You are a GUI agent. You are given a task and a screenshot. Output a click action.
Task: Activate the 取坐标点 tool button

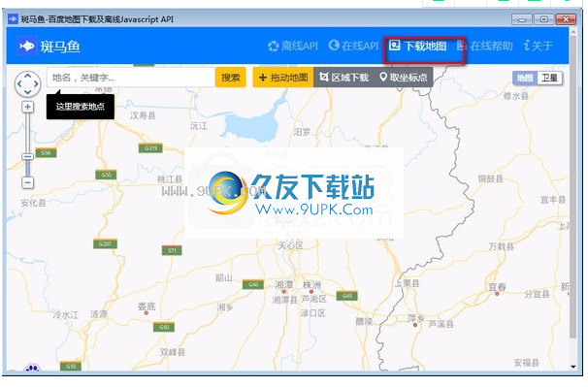coord(404,78)
